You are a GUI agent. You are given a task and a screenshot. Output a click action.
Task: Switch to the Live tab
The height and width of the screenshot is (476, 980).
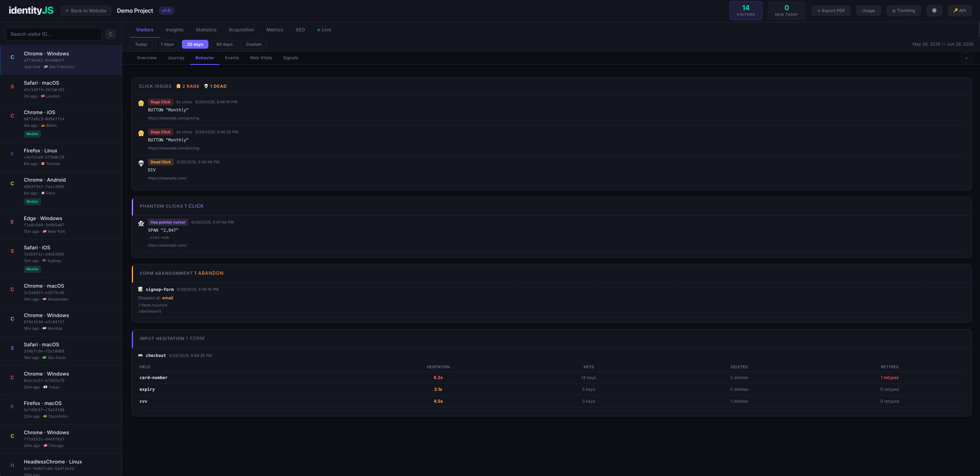pos(324,30)
